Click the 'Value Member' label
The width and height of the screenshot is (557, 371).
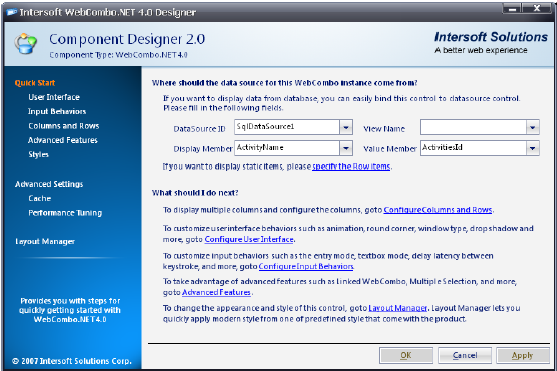390,149
